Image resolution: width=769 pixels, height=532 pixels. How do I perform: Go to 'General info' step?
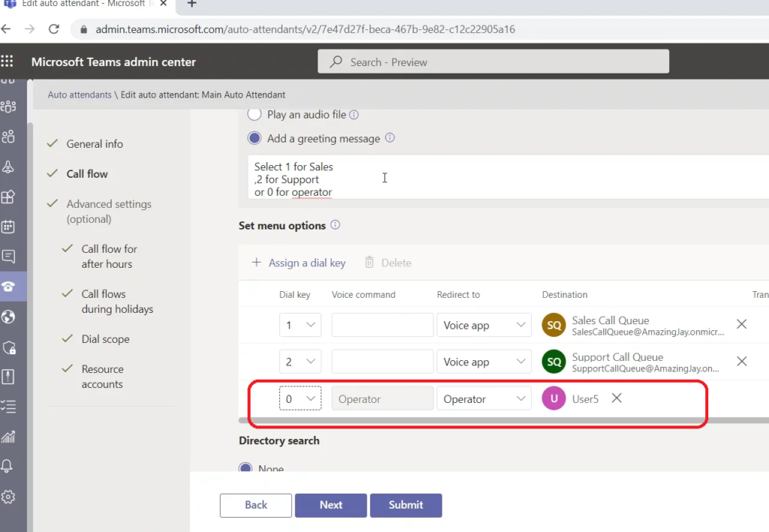coord(95,144)
